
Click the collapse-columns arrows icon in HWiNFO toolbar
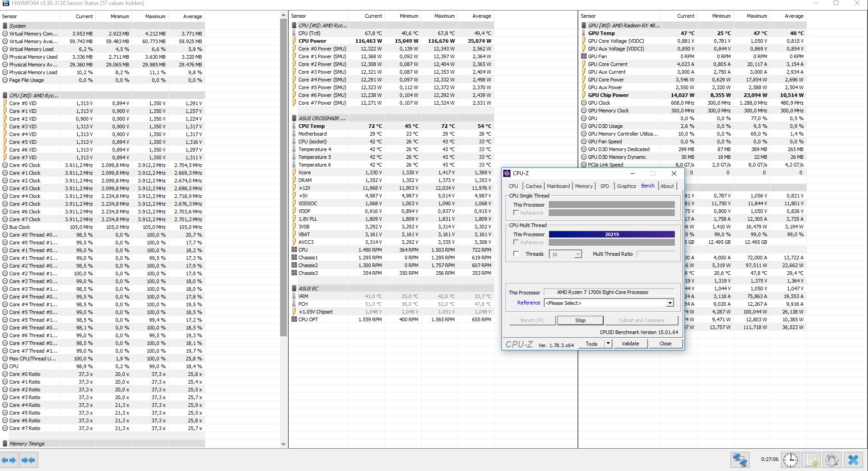click(28, 460)
